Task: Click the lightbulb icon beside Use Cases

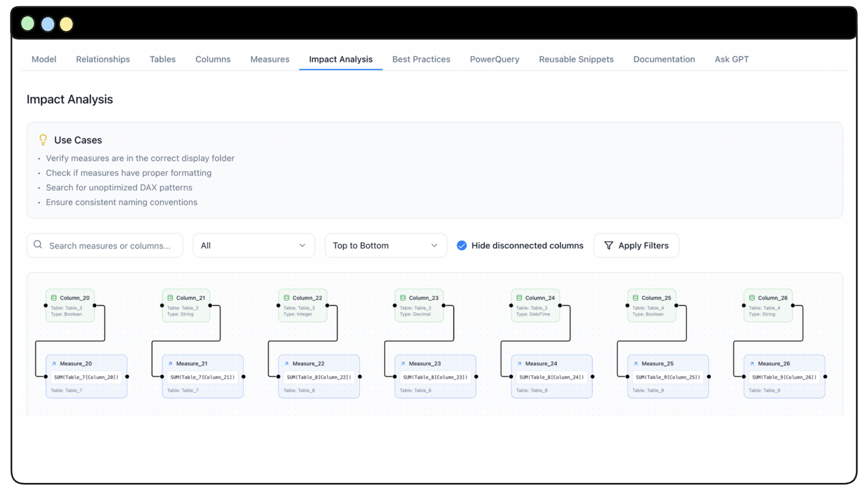Action: 43,140
